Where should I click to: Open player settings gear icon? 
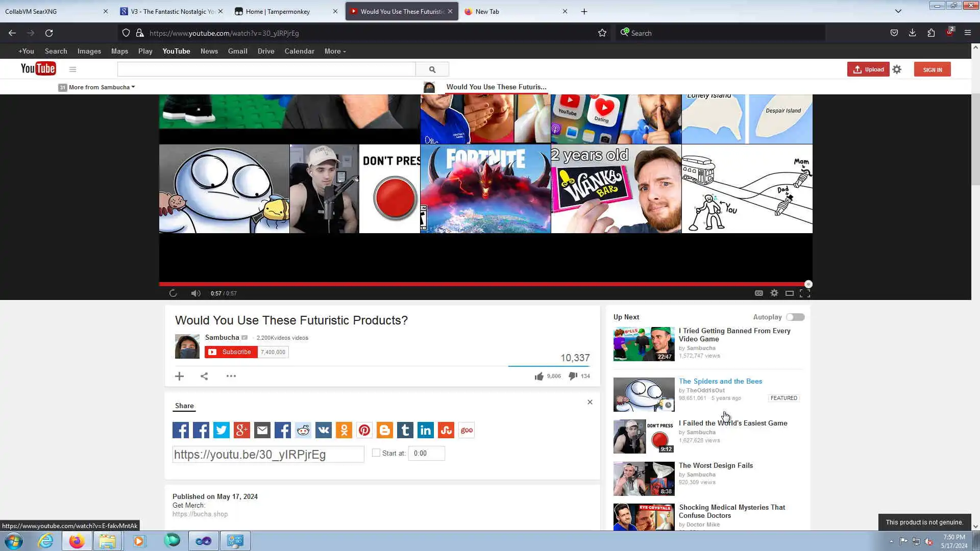[x=774, y=293]
